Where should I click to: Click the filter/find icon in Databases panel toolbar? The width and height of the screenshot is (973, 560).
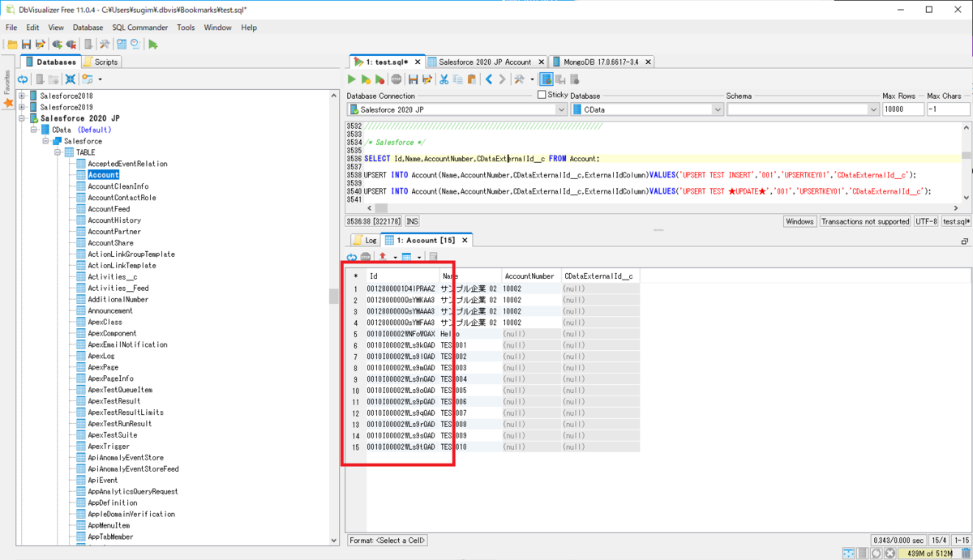[88, 79]
